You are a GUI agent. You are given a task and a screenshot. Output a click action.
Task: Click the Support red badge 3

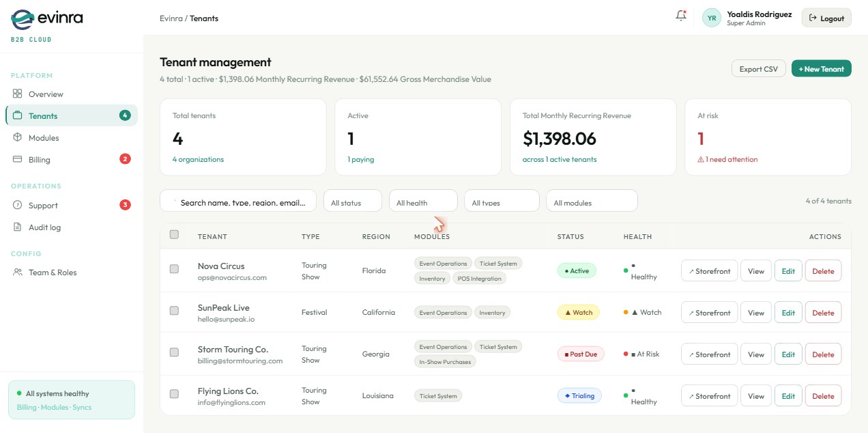125,205
